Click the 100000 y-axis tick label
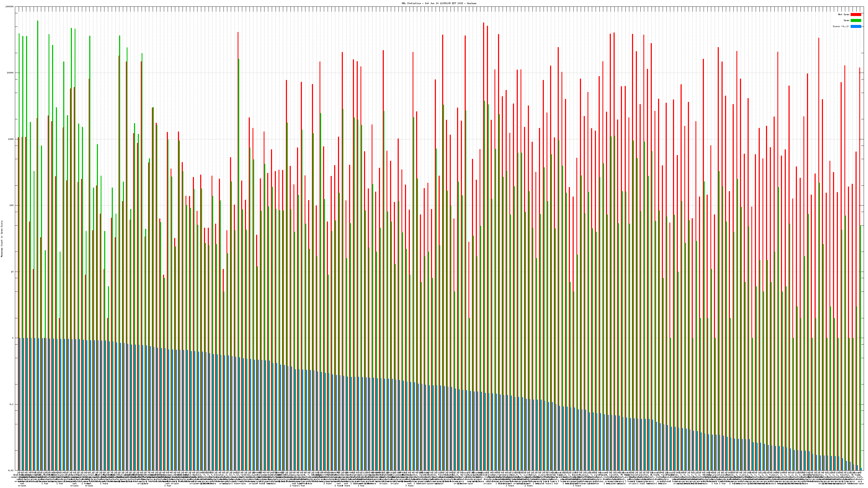This screenshot has width=868, height=488. (10, 7)
